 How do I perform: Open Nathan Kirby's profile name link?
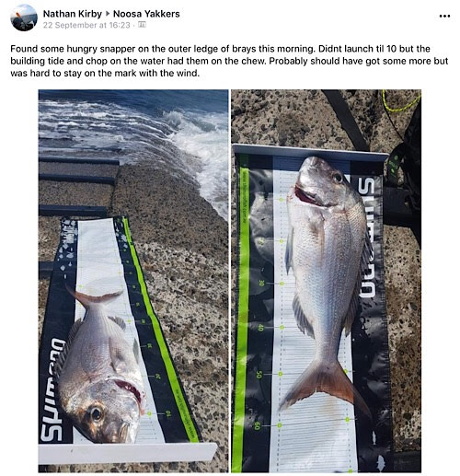[x=73, y=14]
